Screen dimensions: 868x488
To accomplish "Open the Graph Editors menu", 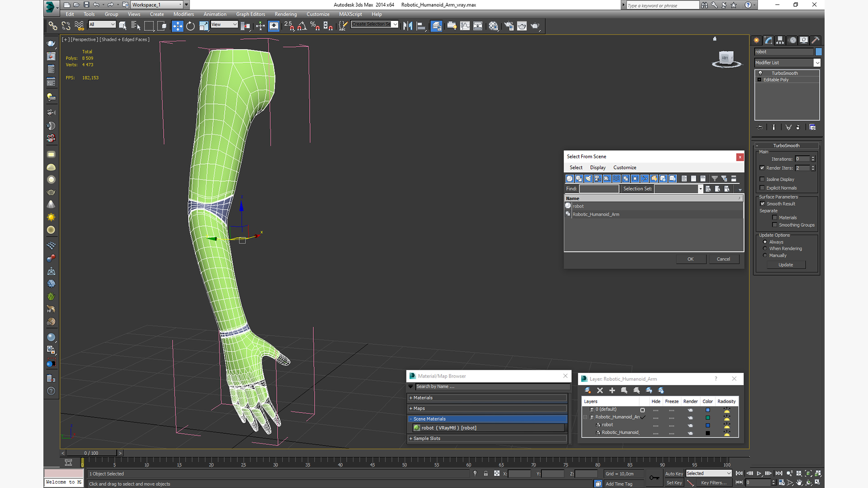I will pyautogui.click(x=250, y=14).
